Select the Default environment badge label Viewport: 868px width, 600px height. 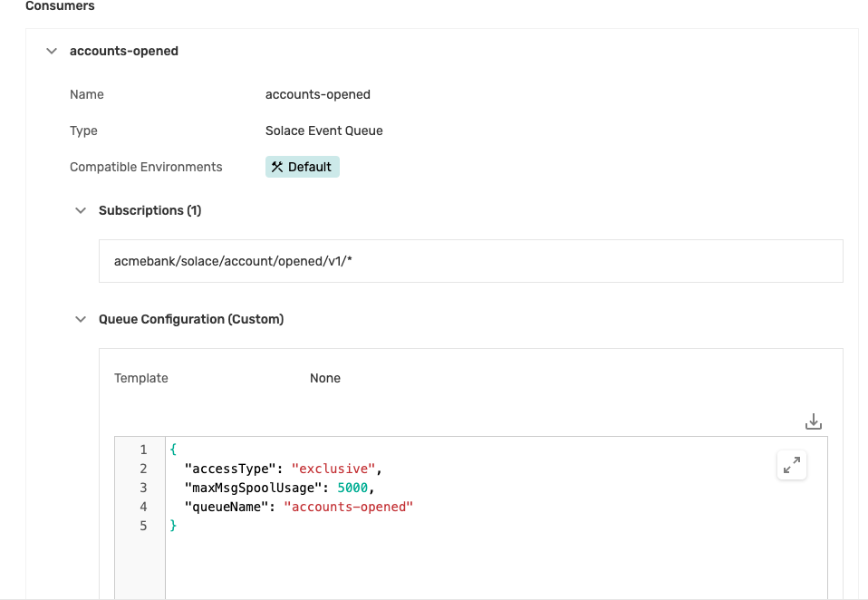pyautogui.click(x=309, y=167)
